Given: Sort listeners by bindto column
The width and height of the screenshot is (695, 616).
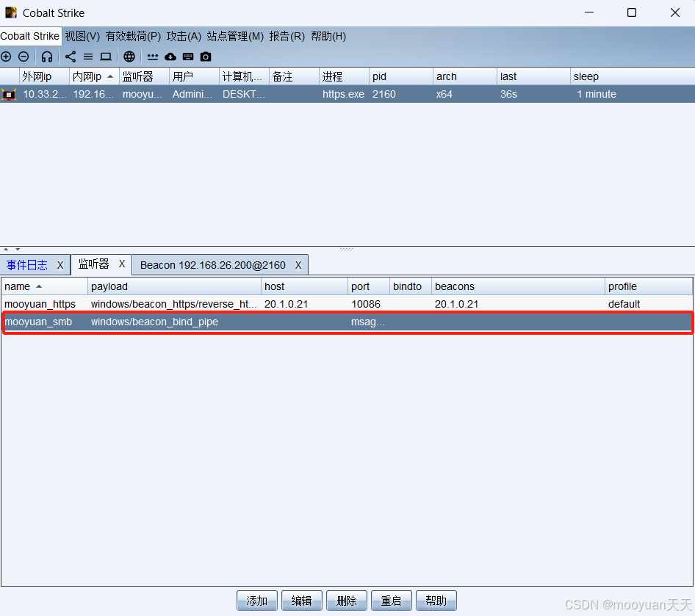Looking at the screenshot, I should (x=411, y=286).
